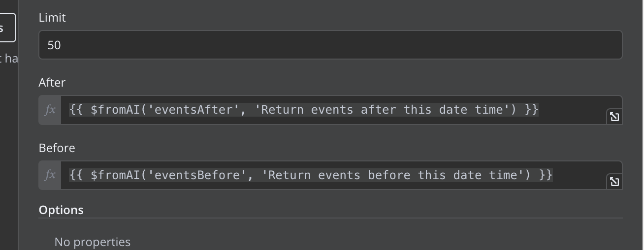Click the Options section heading
Viewport: 644px width, 250px height.
coord(61,210)
